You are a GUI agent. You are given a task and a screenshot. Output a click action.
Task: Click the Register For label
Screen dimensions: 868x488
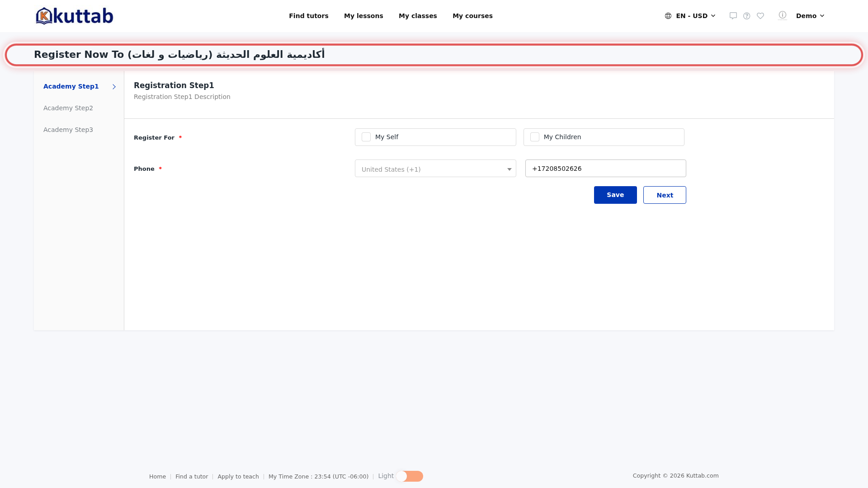click(x=154, y=137)
